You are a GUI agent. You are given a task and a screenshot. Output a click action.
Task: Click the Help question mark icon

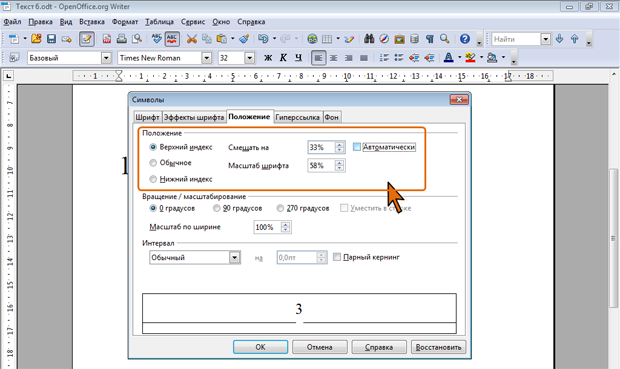(x=465, y=39)
